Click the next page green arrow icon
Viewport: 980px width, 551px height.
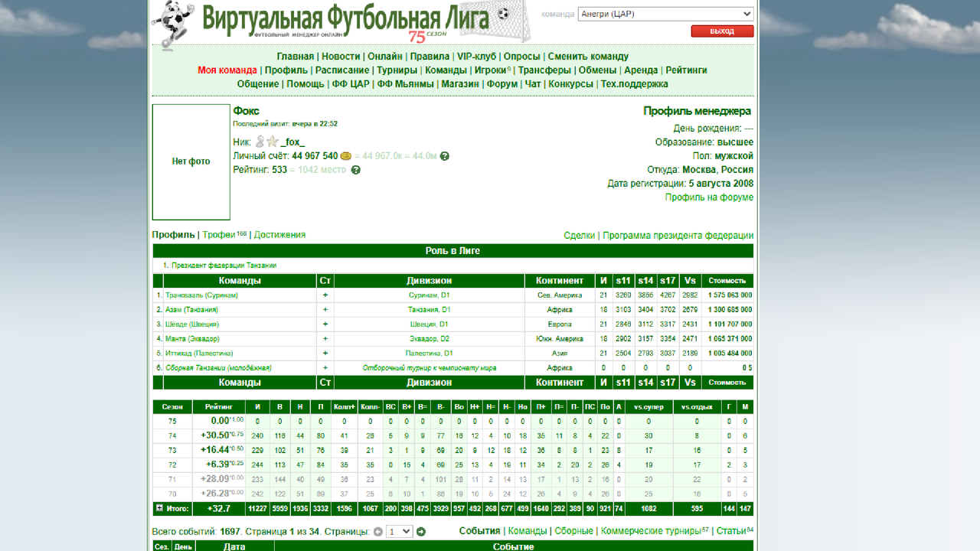[421, 532]
